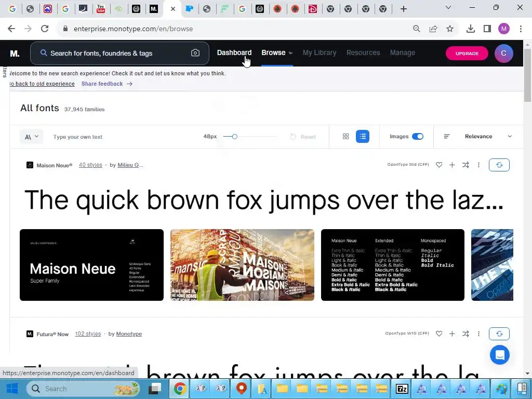
Task: Click the Reset size button
Action: tap(303, 137)
